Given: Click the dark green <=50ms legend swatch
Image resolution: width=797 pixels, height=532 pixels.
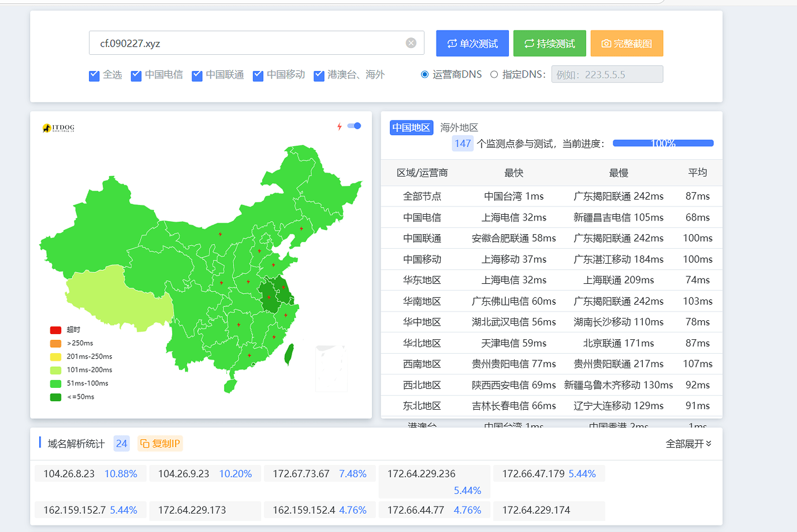Looking at the screenshot, I should [55, 397].
